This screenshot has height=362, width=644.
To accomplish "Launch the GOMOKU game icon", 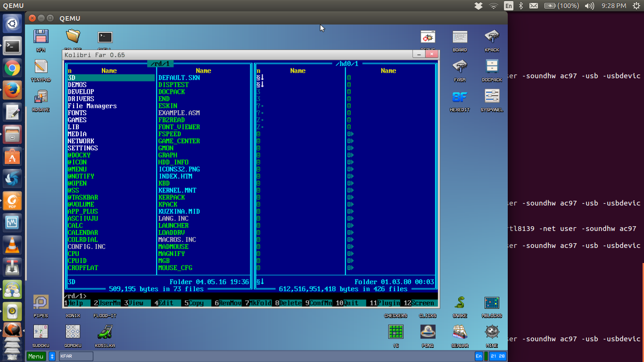I will 73,332.
